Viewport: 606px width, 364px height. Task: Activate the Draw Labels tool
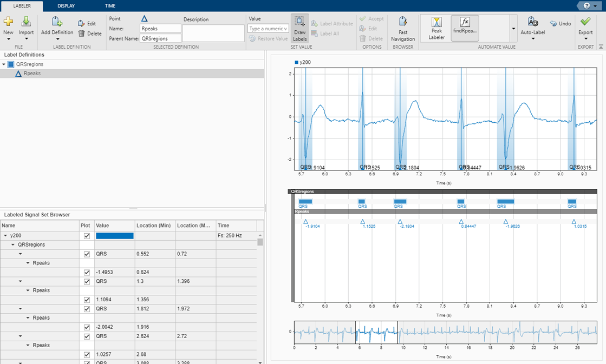pos(299,28)
